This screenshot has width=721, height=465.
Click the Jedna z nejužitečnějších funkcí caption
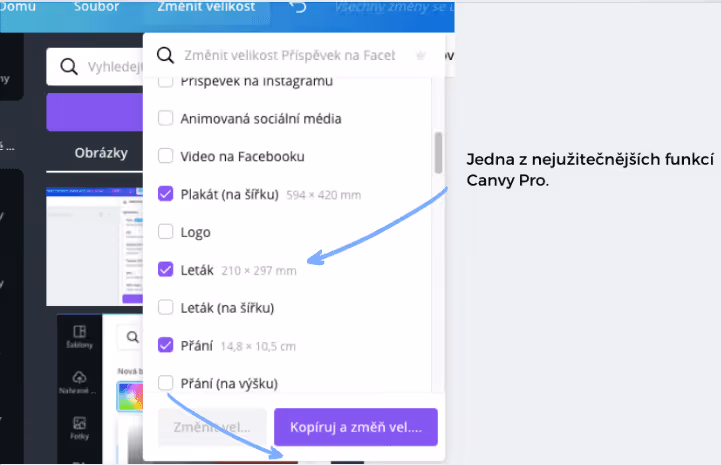click(x=590, y=170)
